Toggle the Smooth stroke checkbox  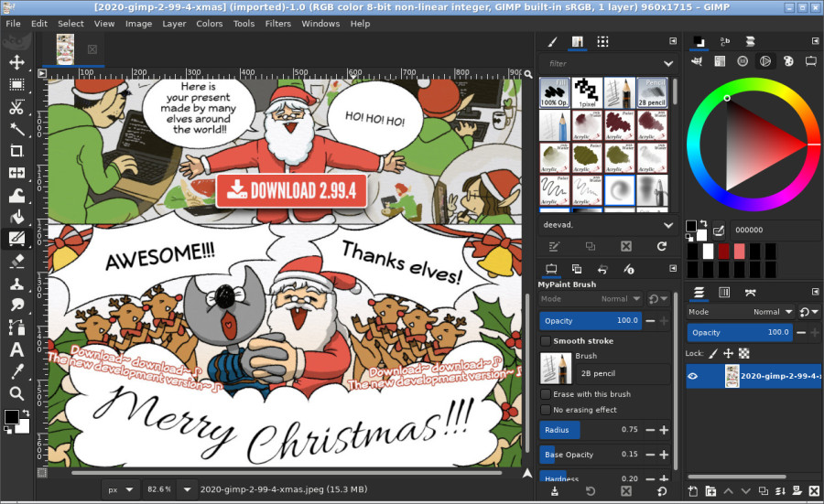click(546, 341)
